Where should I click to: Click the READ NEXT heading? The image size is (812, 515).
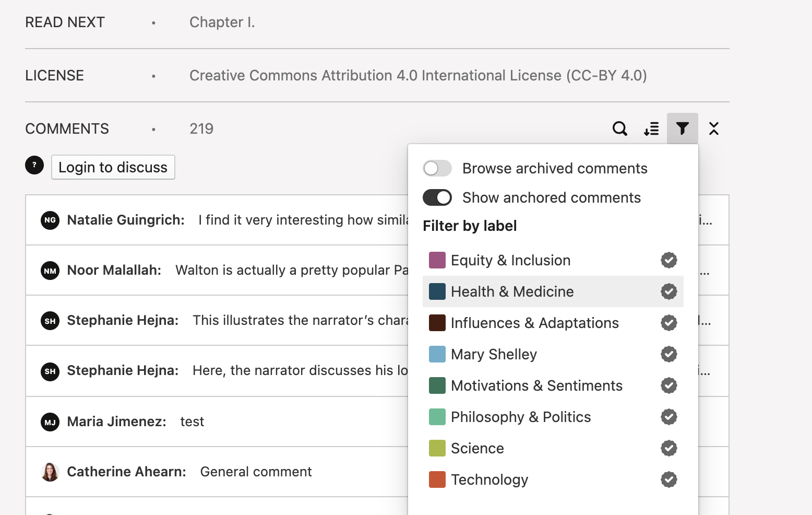(x=65, y=22)
